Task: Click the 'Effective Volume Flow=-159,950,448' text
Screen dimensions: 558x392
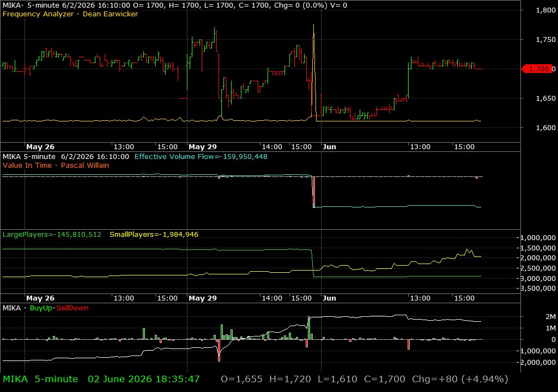Action: click(x=201, y=156)
